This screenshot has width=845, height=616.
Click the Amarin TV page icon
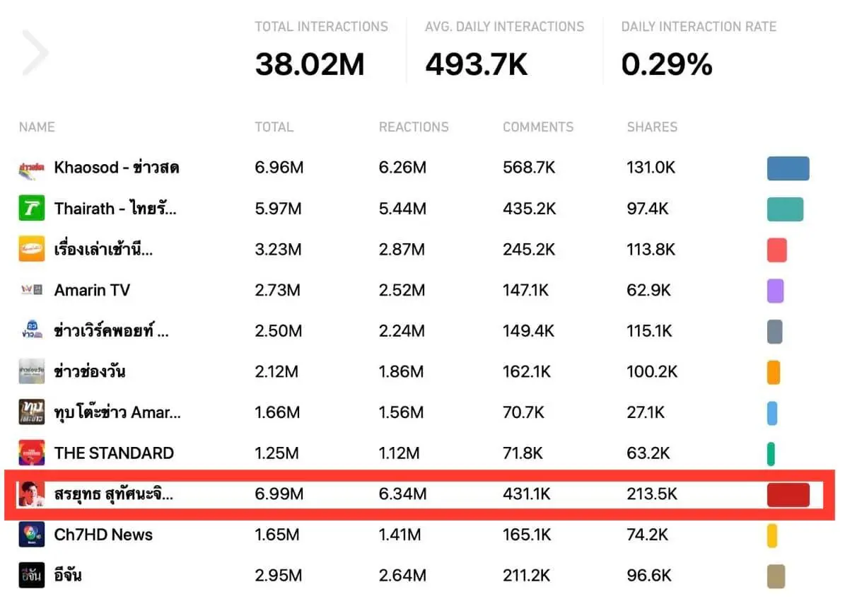pos(31,291)
